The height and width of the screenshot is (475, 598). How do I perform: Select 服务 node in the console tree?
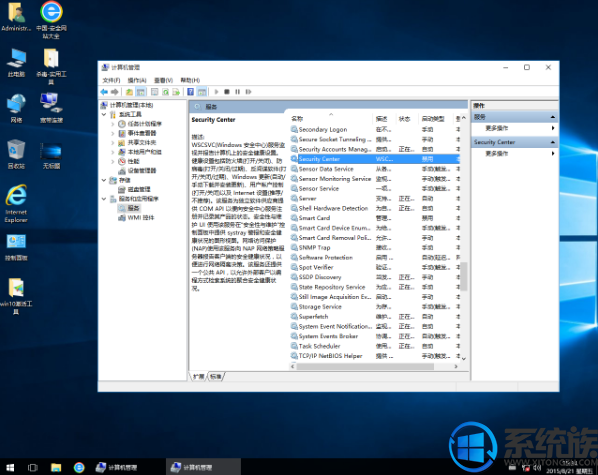(133, 208)
